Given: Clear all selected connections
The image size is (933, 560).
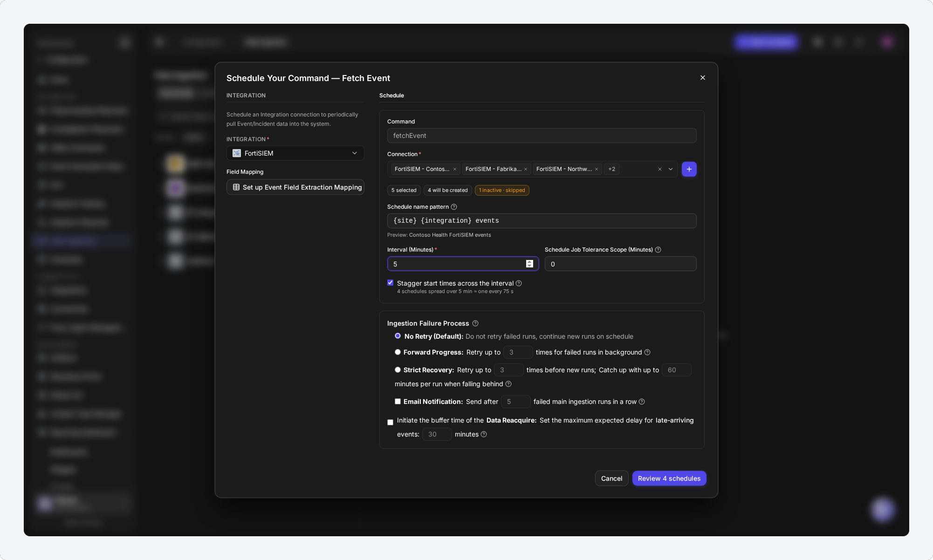Looking at the screenshot, I should (660, 169).
